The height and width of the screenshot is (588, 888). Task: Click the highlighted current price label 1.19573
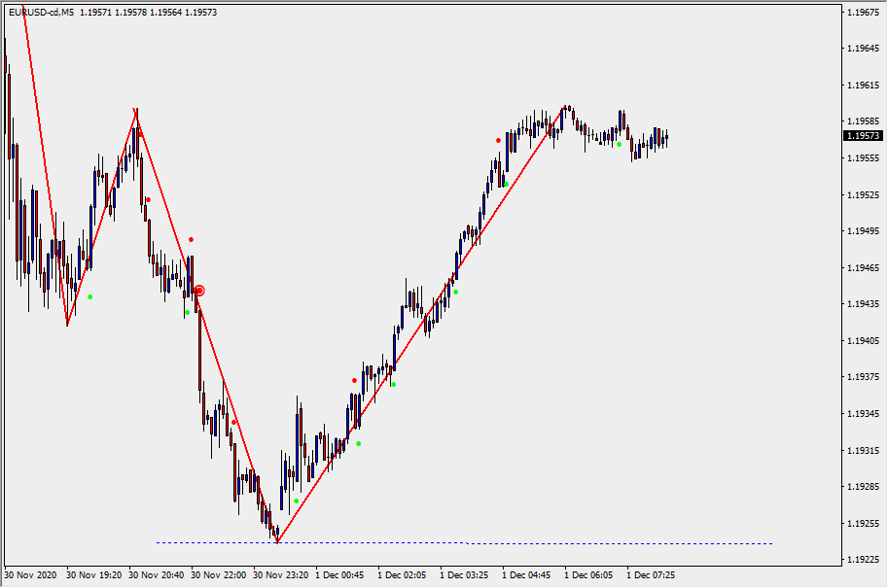863,136
